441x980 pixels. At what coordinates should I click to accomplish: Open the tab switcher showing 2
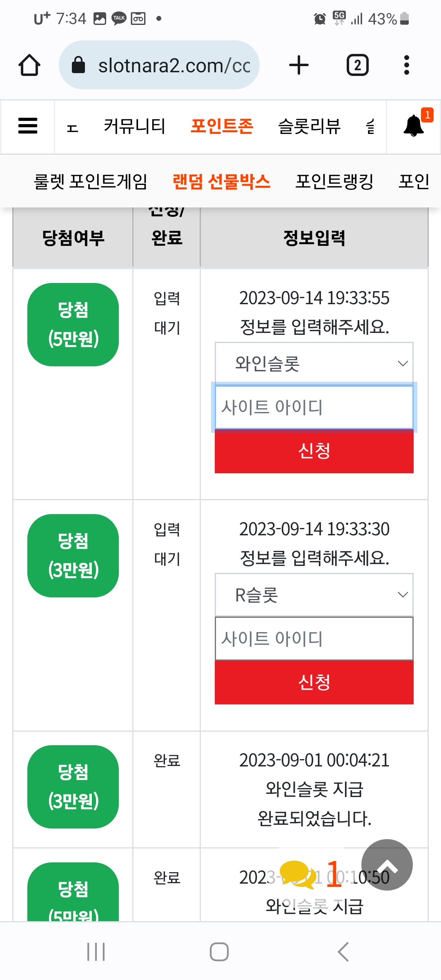358,65
